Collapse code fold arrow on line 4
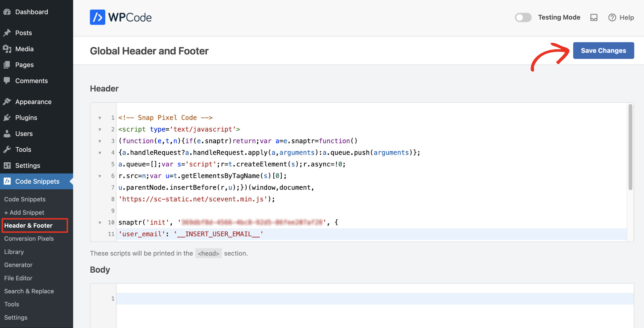 pyautogui.click(x=100, y=153)
